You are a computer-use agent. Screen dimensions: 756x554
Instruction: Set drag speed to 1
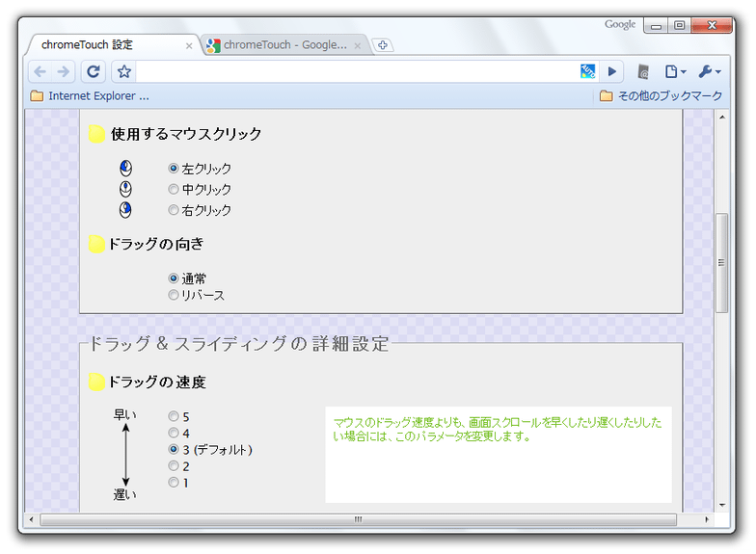click(174, 482)
